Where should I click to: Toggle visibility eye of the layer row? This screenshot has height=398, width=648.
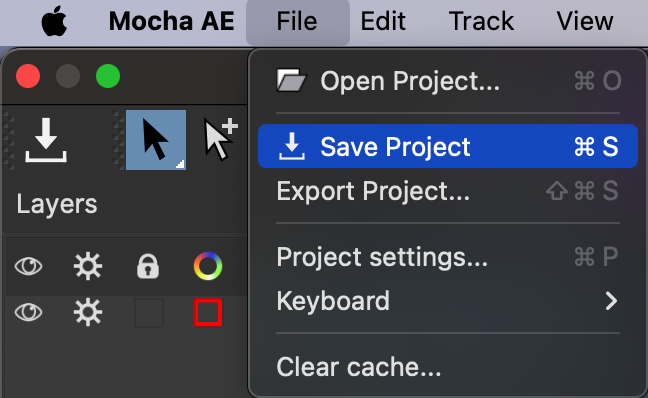28,312
